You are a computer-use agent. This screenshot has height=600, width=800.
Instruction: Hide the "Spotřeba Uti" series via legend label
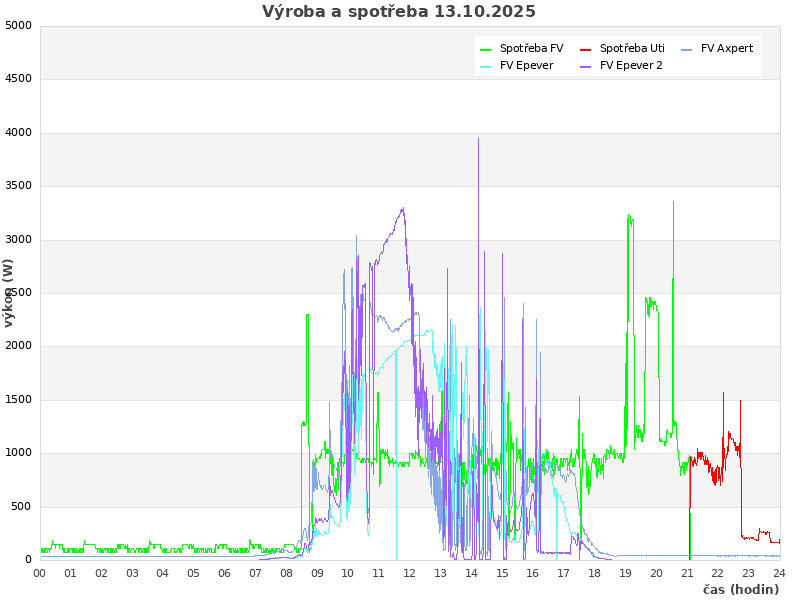[x=632, y=48]
